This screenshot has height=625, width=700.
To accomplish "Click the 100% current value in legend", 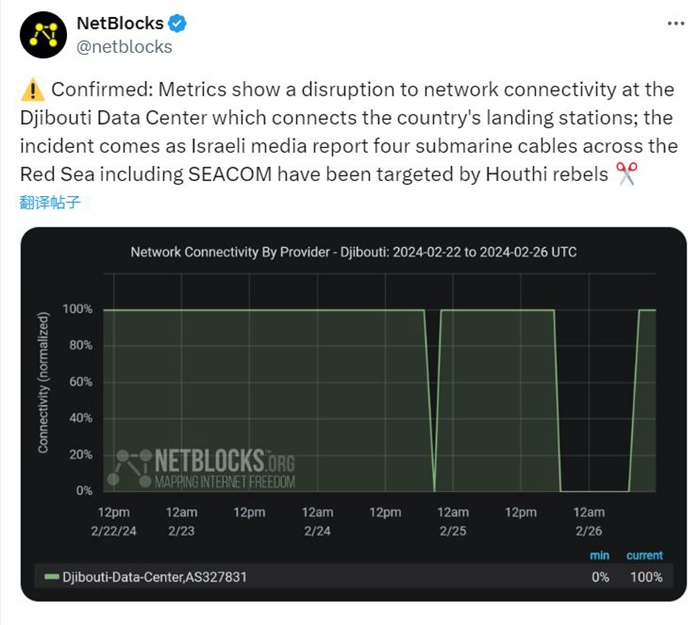I will tap(646, 577).
